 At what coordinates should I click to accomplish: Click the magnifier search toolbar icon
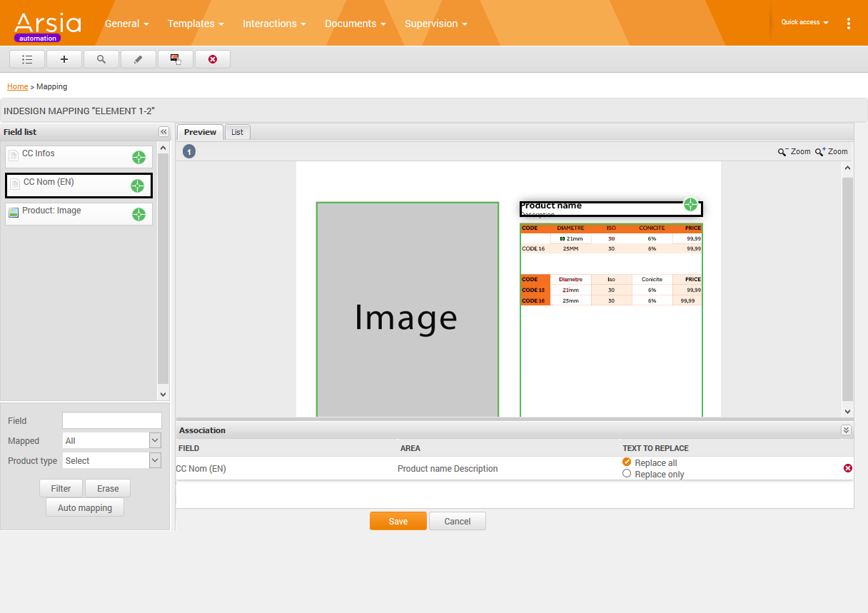click(101, 59)
